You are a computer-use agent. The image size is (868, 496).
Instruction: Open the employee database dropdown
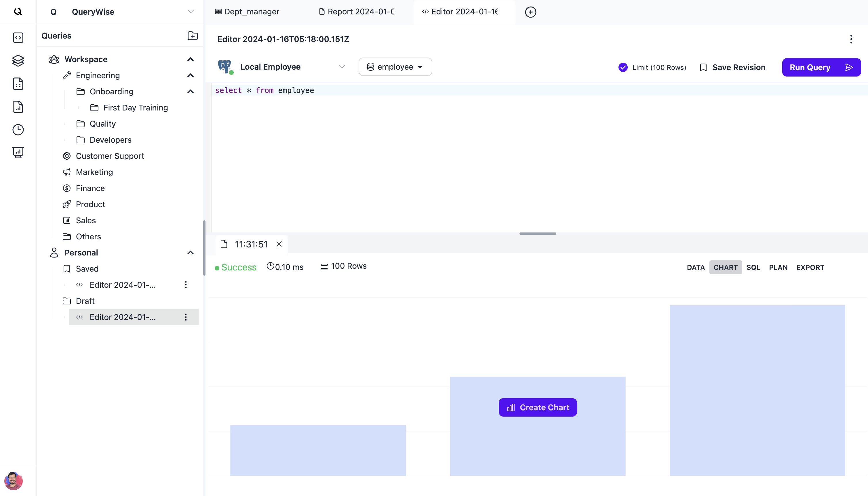coord(395,67)
